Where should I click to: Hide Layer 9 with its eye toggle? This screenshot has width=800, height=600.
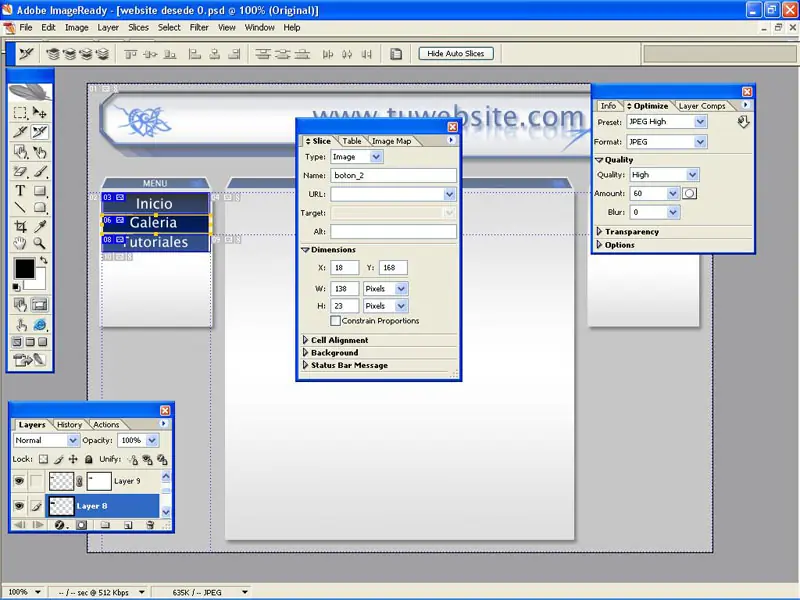pyautogui.click(x=19, y=481)
